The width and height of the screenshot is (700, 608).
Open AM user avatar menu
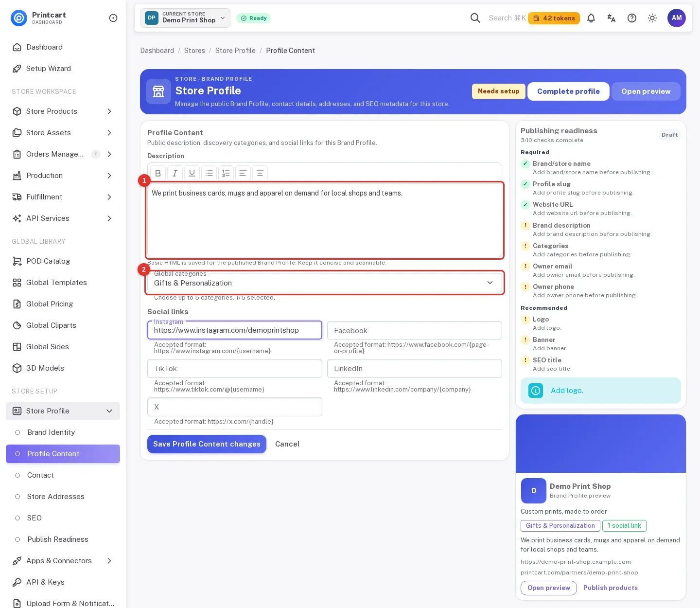pos(677,18)
